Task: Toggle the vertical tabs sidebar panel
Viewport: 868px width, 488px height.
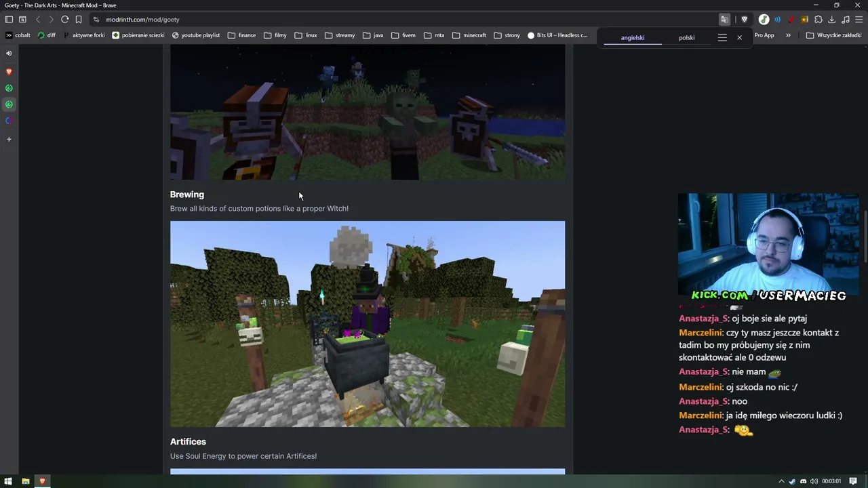Action: click(x=9, y=20)
